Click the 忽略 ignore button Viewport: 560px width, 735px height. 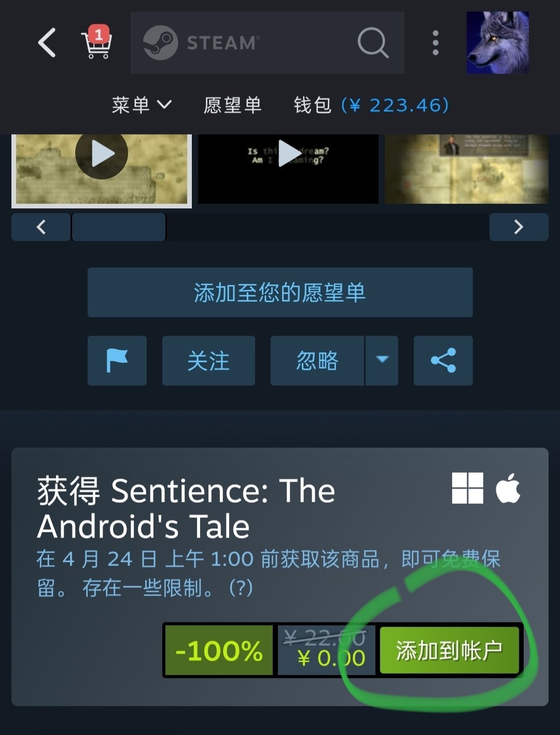[317, 360]
